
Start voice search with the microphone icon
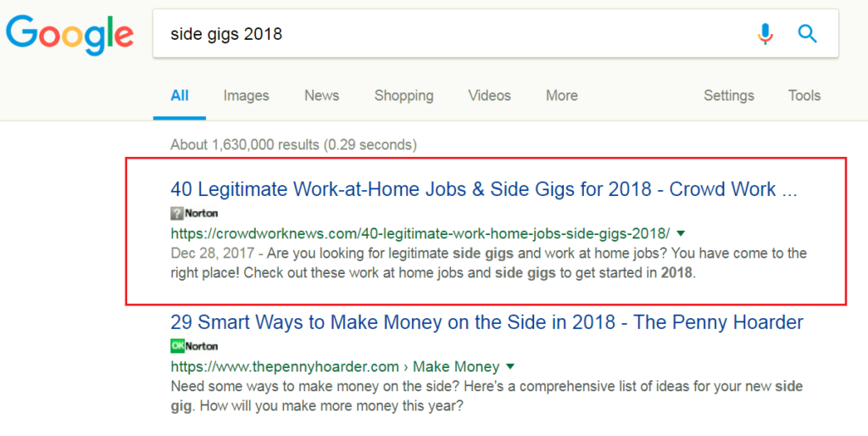765,34
